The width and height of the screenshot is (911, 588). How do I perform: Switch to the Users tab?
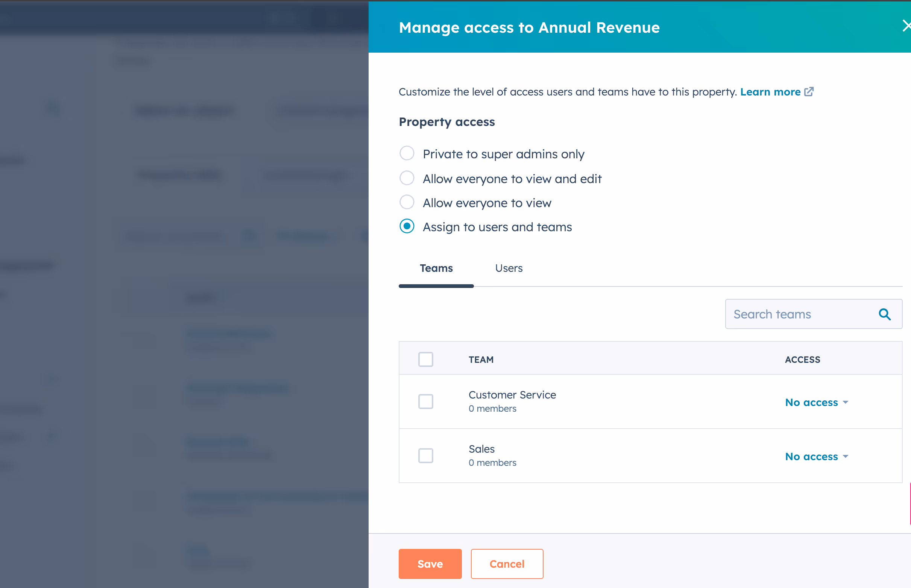coord(509,268)
